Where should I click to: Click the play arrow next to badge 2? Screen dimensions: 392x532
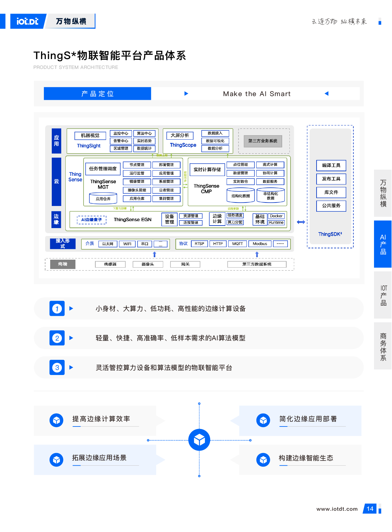(71, 338)
